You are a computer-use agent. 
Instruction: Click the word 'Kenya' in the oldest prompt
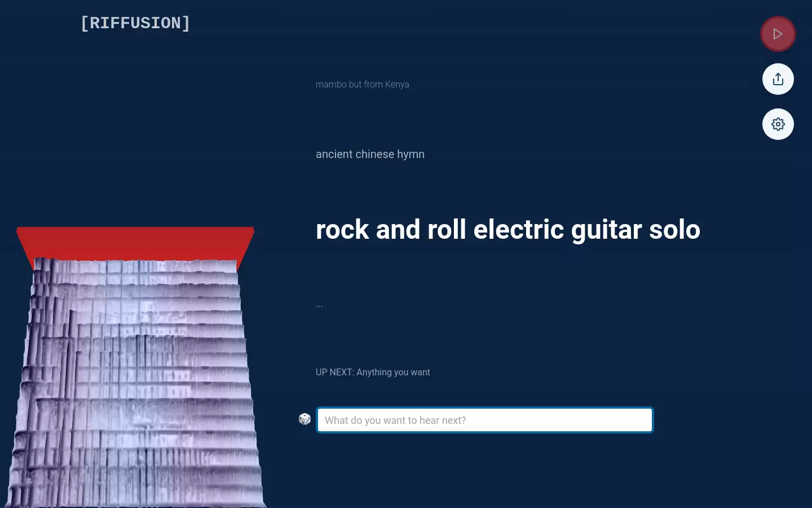[397, 84]
